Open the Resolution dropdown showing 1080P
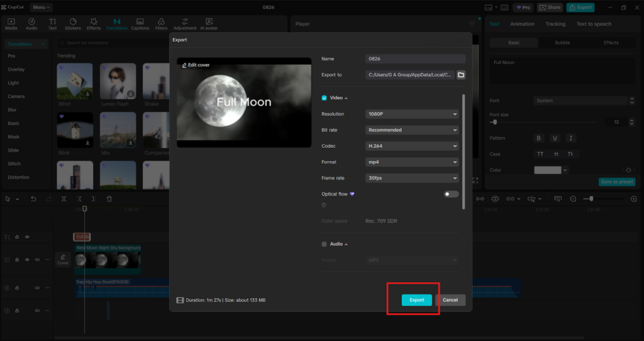The height and width of the screenshot is (341, 644). (412, 114)
